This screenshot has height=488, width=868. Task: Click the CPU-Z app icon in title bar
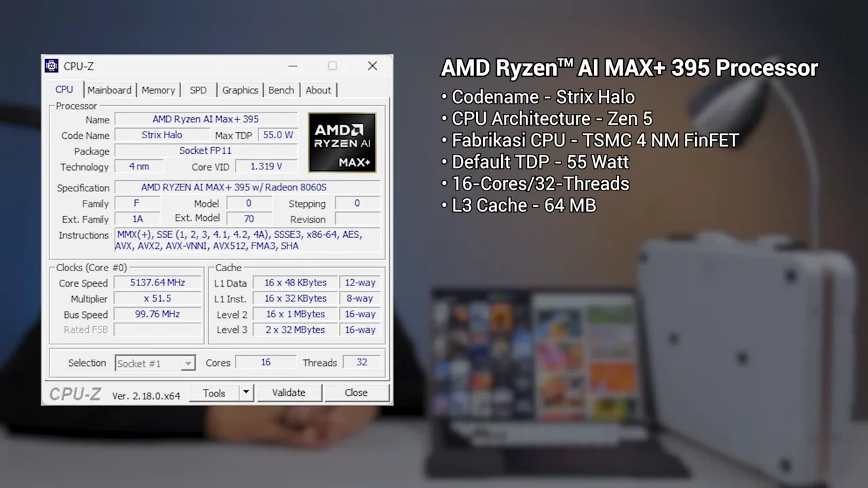pyautogui.click(x=52, y=66)
